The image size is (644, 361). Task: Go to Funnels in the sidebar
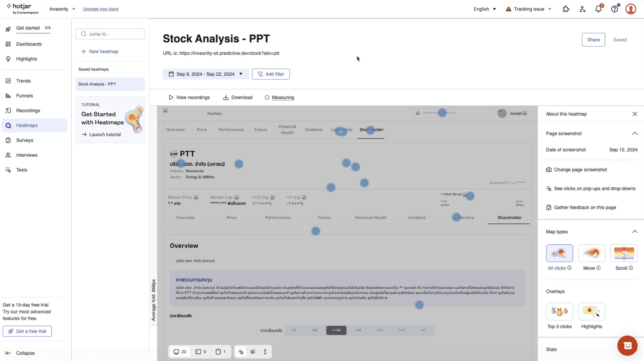click(24, 96)
